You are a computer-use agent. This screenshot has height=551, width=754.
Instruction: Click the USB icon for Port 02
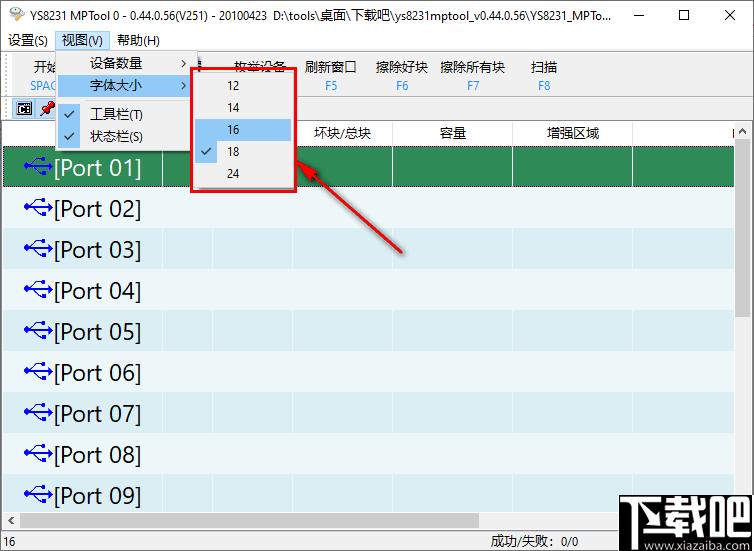(38, 207)
